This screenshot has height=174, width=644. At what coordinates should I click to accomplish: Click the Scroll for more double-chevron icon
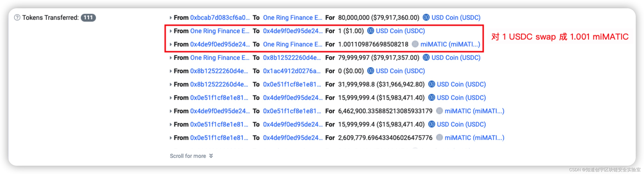coord(211,156)
